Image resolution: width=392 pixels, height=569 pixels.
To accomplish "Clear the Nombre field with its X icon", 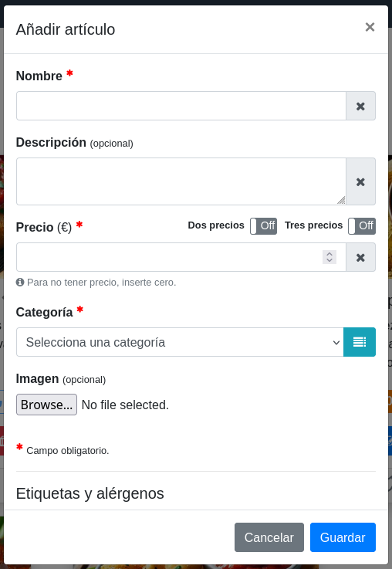I will (360, 106).
